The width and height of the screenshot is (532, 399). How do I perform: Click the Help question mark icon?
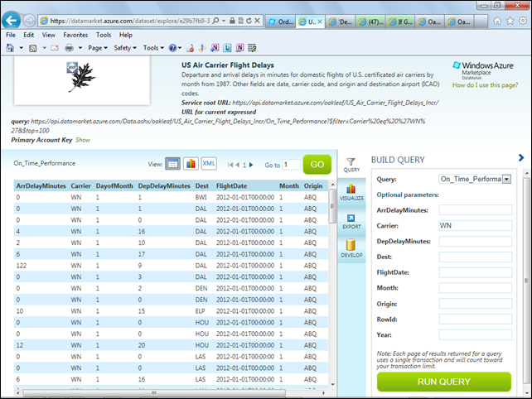(172, 48)
